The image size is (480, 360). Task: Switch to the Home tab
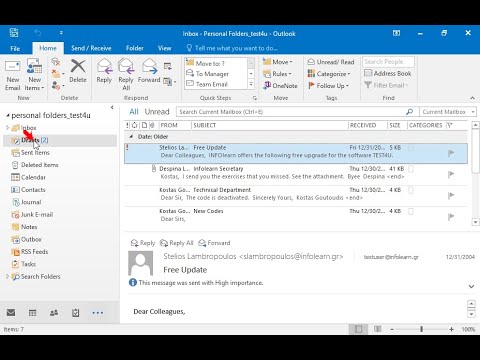pos(48,48)
